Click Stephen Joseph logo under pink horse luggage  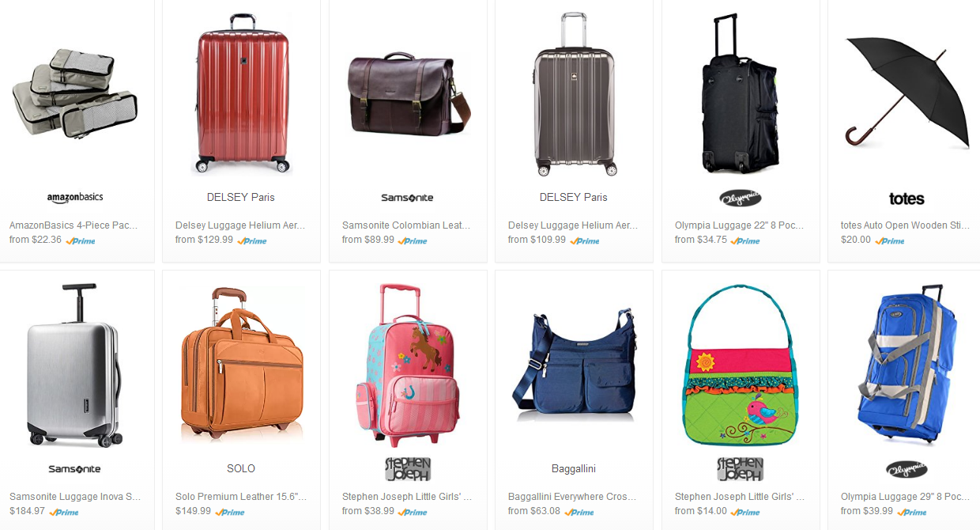(407, 468)
